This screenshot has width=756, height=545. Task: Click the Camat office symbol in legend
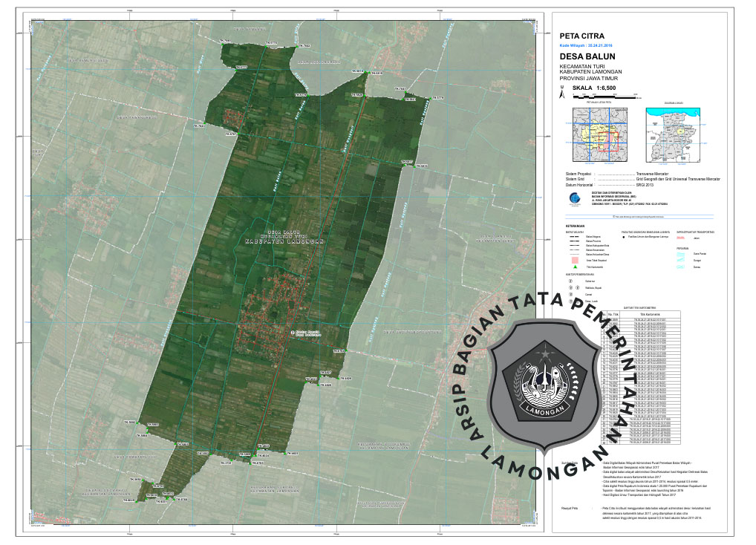(570, 295)
